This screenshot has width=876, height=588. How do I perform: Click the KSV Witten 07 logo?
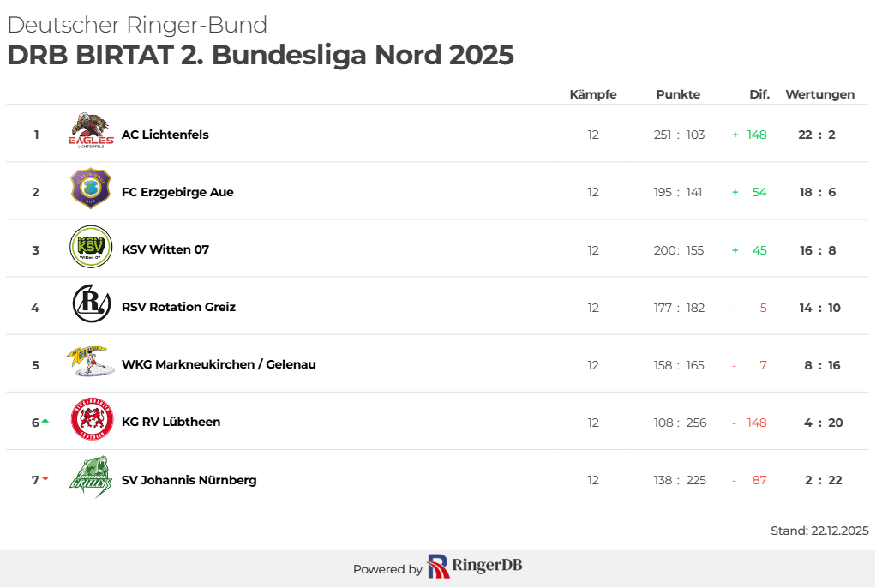(91, 247)
